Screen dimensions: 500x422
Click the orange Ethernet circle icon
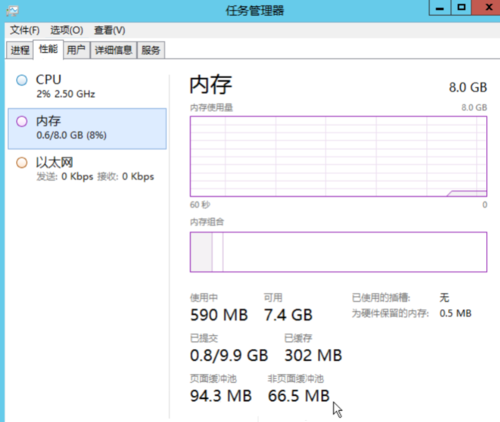22,163
